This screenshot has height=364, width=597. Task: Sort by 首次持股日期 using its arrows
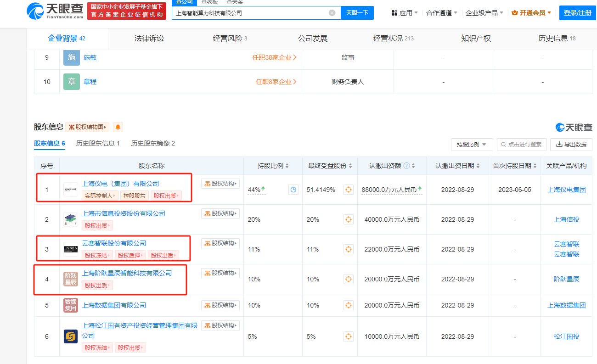click(535, 166)
